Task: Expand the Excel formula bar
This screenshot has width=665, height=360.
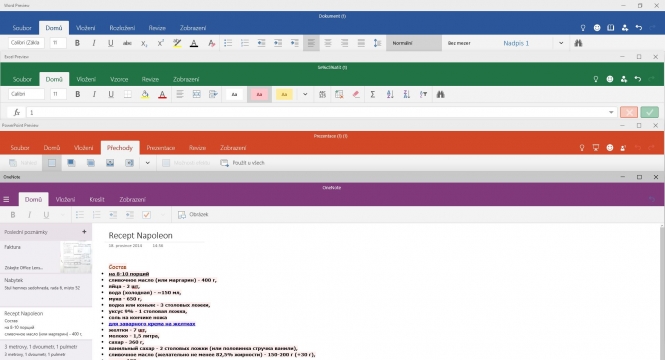Action: pyautogui.click(x=611, y=112)
